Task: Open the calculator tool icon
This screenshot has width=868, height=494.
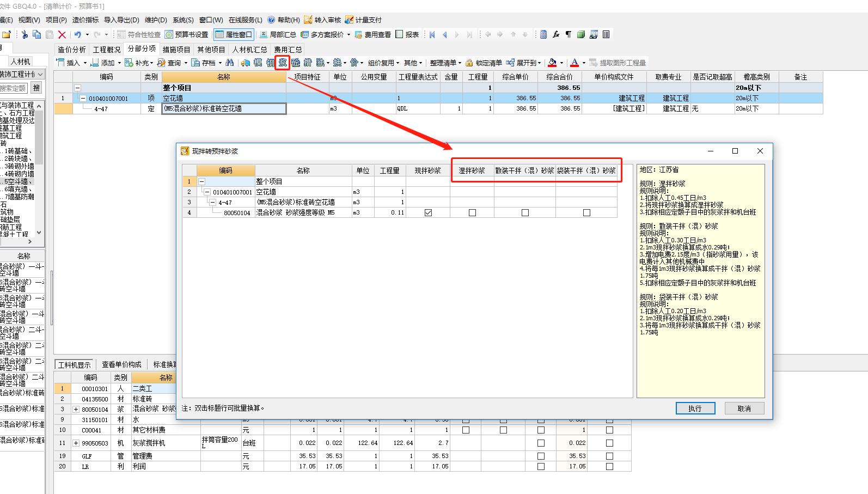Action: [x=543, y=34]
